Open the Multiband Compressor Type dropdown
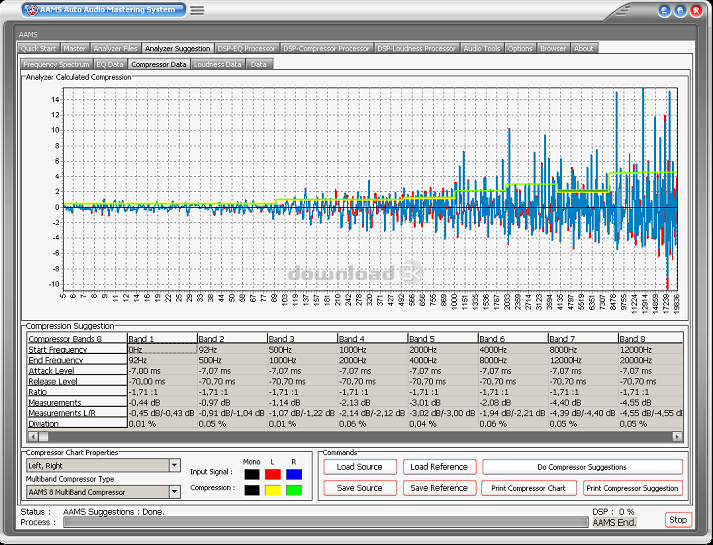Viewport: 713px width, 545px height. [175, 491]
